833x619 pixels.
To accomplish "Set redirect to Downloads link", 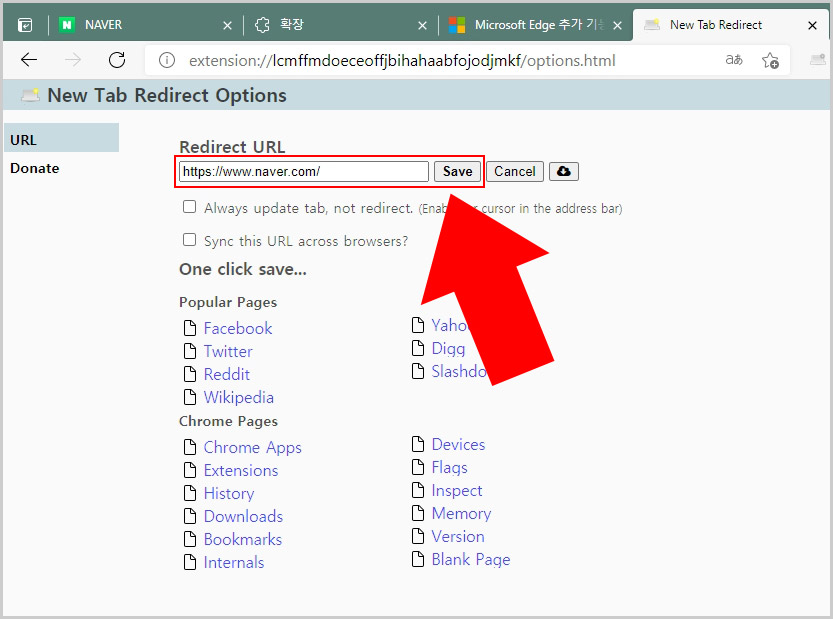I will (243, 516).
